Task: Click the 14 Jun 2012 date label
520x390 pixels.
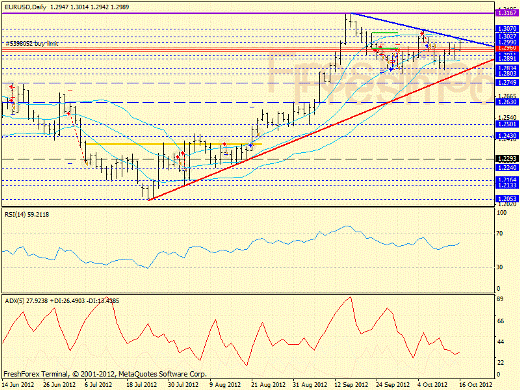Action: pyautogui.click(x=18, y=385)
